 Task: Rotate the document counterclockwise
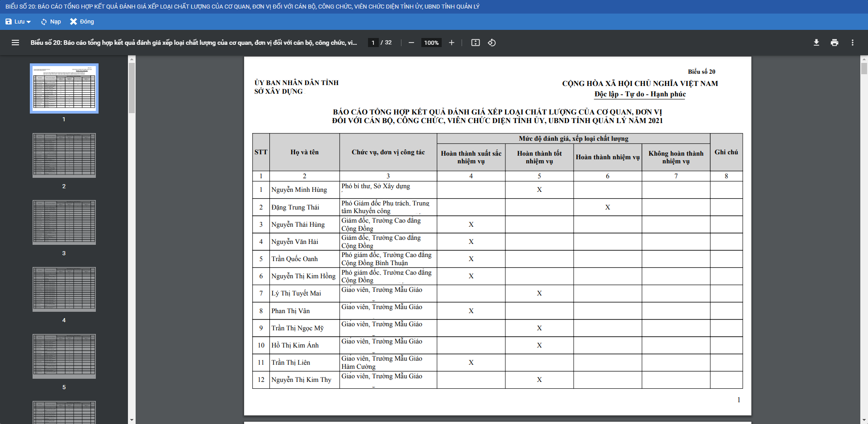(492, 43)
